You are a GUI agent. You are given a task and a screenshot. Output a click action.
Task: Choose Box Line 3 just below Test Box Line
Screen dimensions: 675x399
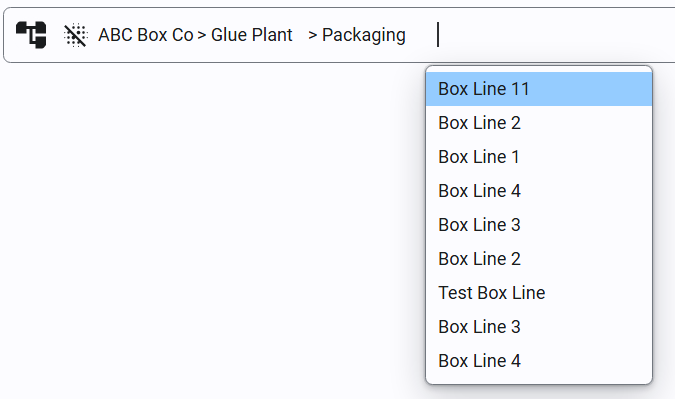[x=539, y=327]
